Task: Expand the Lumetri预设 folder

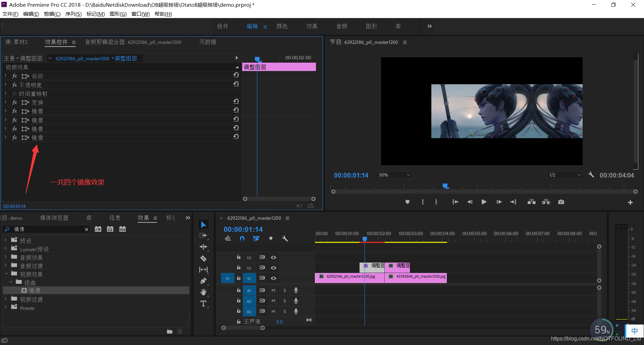Action: pos(6,249)
